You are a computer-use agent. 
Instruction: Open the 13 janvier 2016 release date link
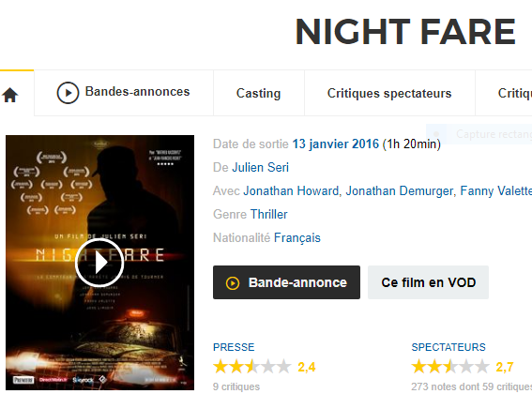coord(336,144)
